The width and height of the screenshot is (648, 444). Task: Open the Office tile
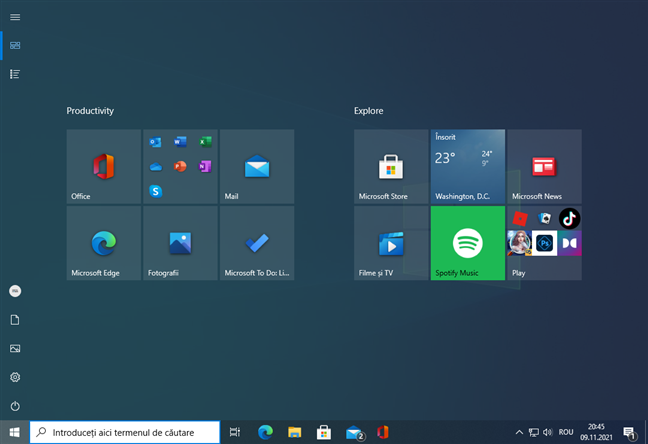(104, 166)
